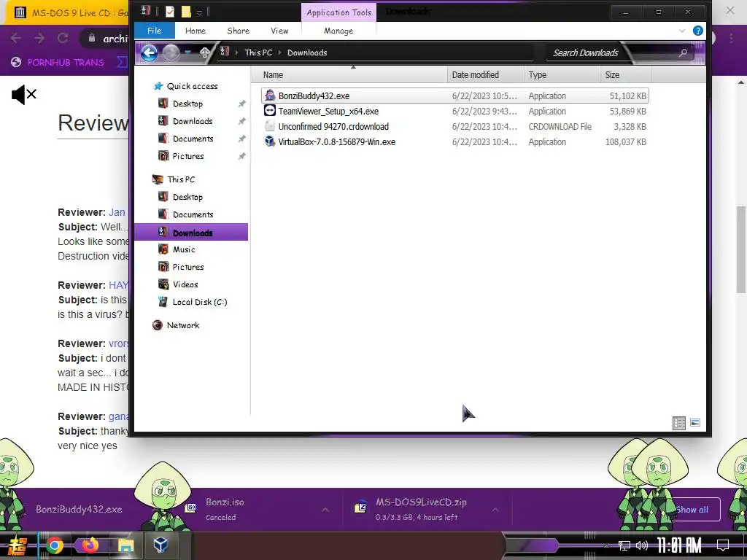The image size is (747, 560).
Task: Open options chevron for MS-DOS9LiveCD.zip download
Action: pyautogui.click(x=495, y=510)
